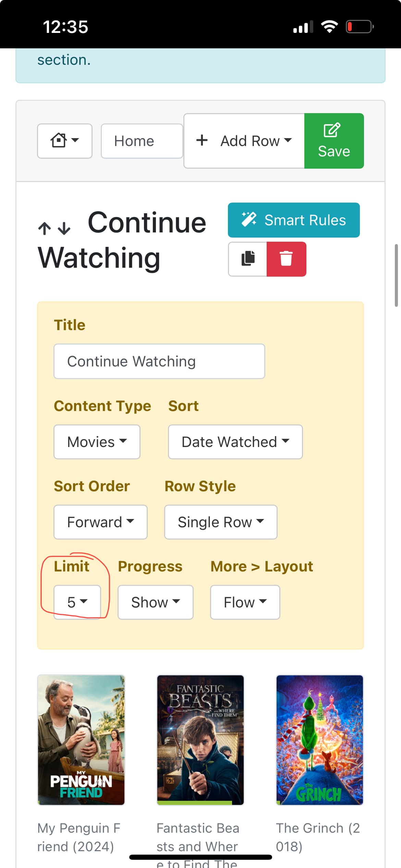Click the move row down arrow
The height and width of the screenshot is (868, 401).
tap(64, 228)
